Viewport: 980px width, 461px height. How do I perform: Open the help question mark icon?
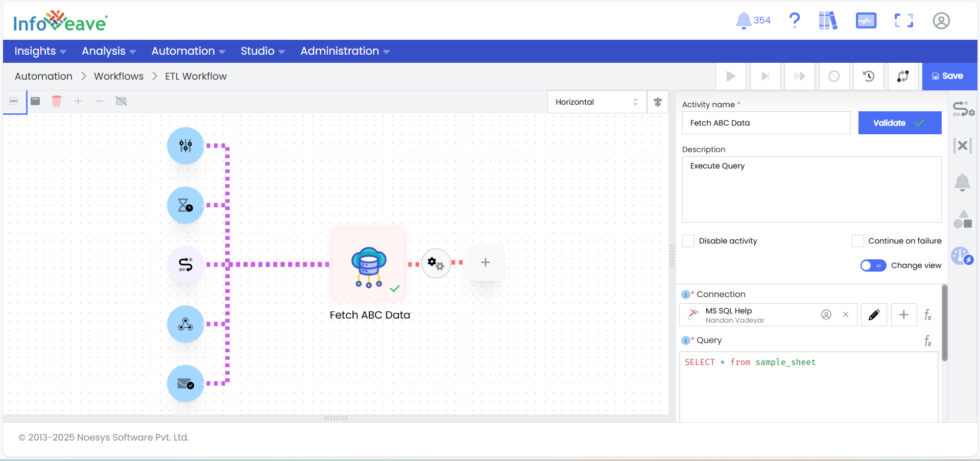794,20
